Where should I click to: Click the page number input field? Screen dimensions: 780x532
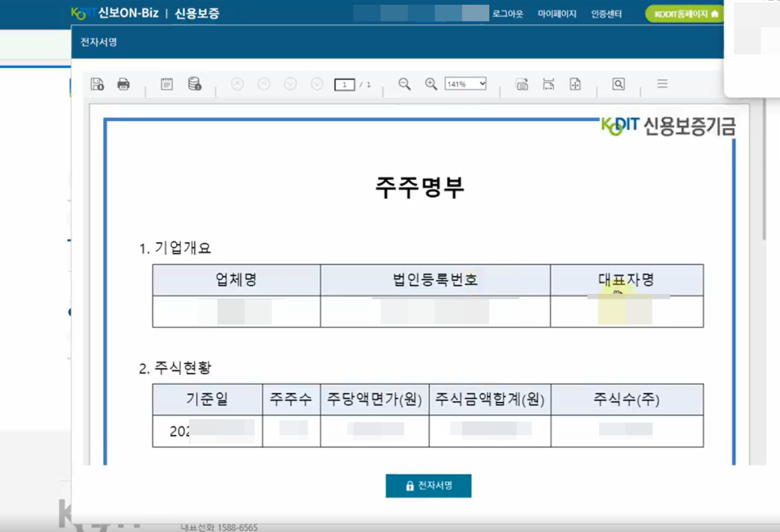(345, 85)
